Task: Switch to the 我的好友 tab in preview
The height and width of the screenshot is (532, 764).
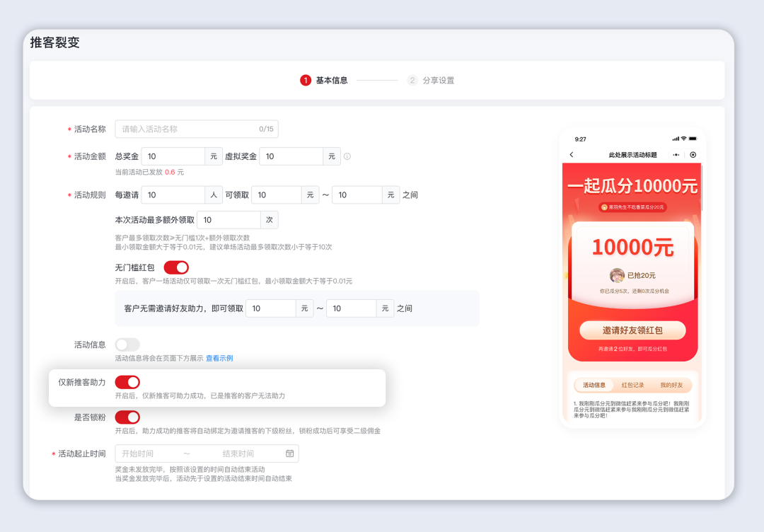Action: click(x=672, y=384)
